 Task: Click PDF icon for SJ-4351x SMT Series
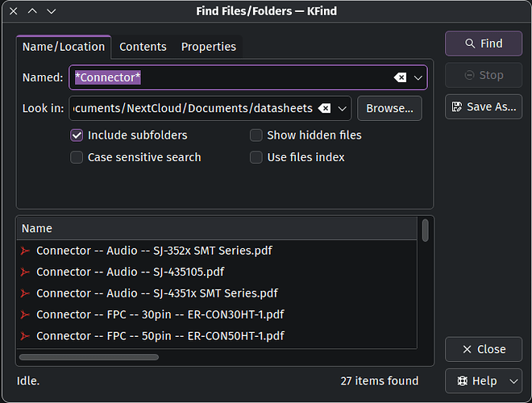click(26, 293)
